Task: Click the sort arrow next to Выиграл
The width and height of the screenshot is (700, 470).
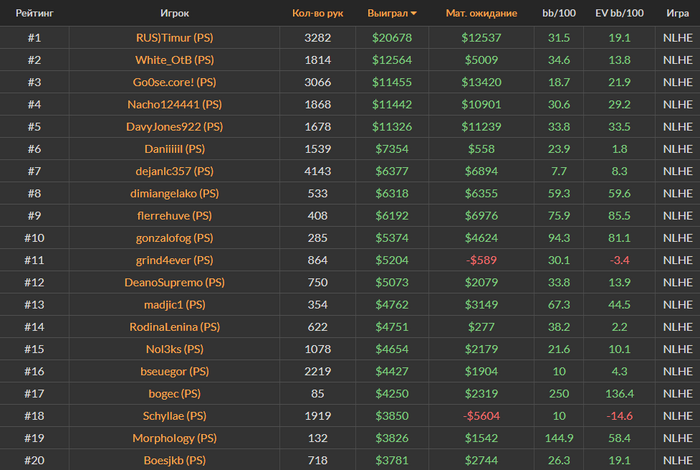Action: tap(414, 13)
